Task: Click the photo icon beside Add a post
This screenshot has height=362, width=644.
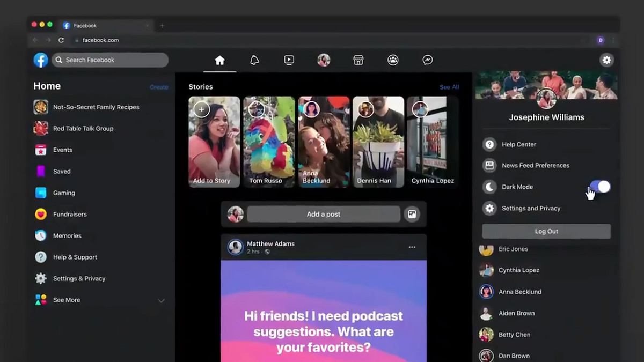Action: 412,214
